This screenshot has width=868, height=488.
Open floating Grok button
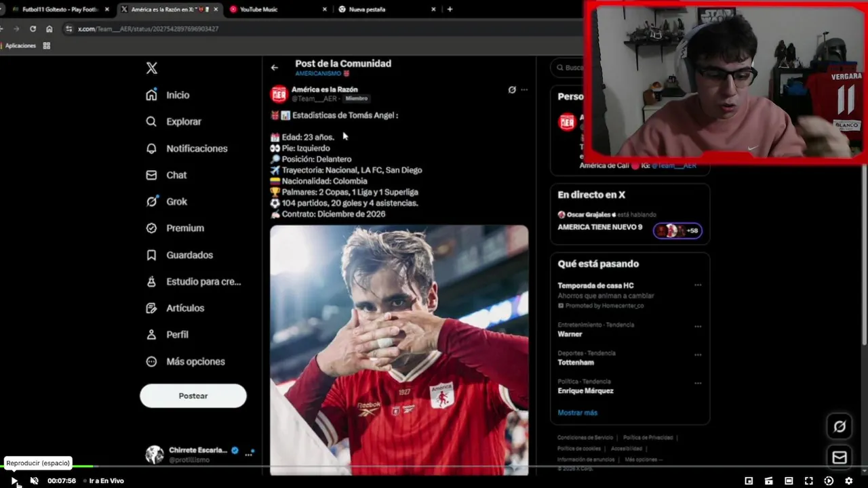click(840, 426)
